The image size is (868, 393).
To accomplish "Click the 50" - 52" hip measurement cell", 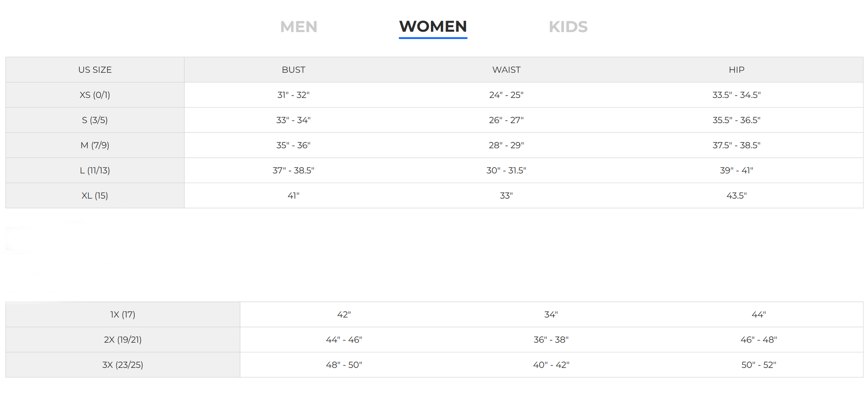I will click(x=759, y=365).
